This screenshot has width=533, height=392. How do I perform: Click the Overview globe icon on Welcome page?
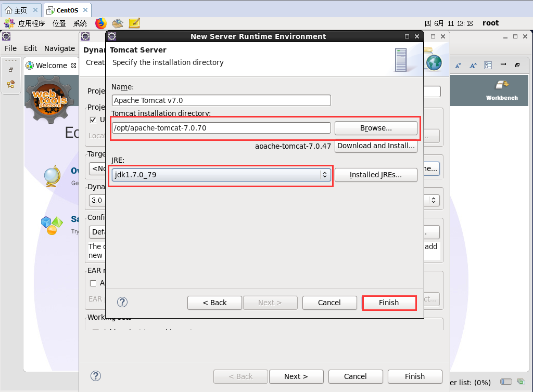coord(53,176)
